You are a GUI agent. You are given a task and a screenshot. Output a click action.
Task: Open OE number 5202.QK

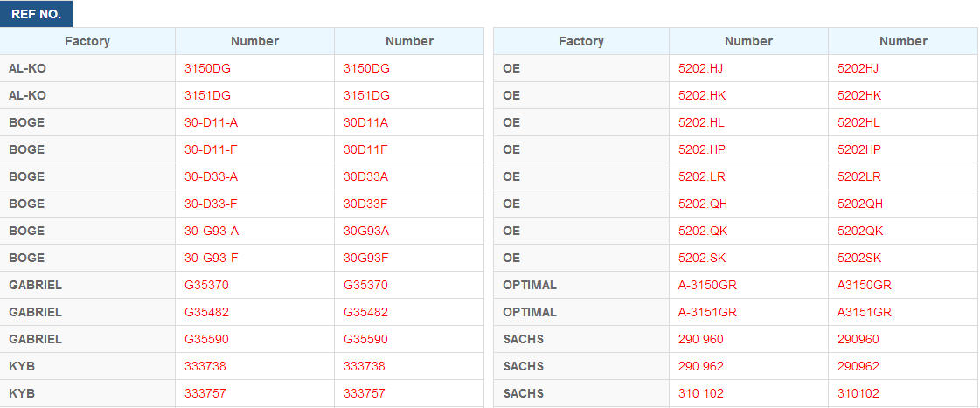click(703, 232)
